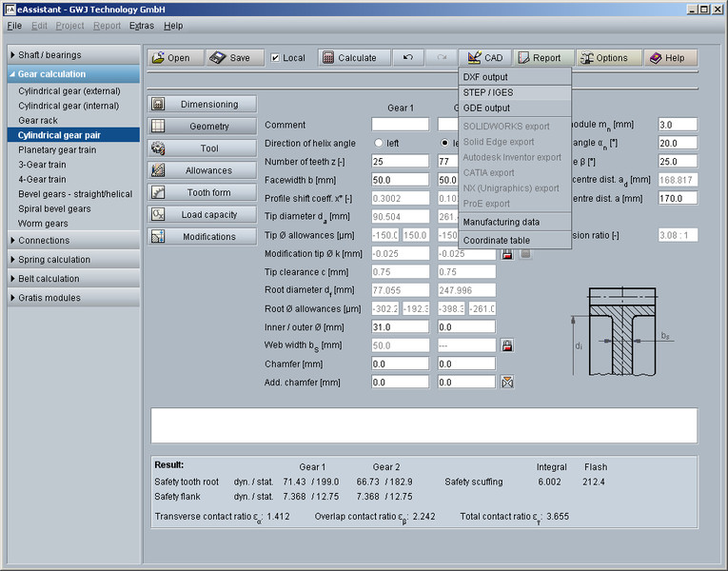This screenshot has width=728, height=571.
Task: Open the Extras menu
Action: (141, 26)
